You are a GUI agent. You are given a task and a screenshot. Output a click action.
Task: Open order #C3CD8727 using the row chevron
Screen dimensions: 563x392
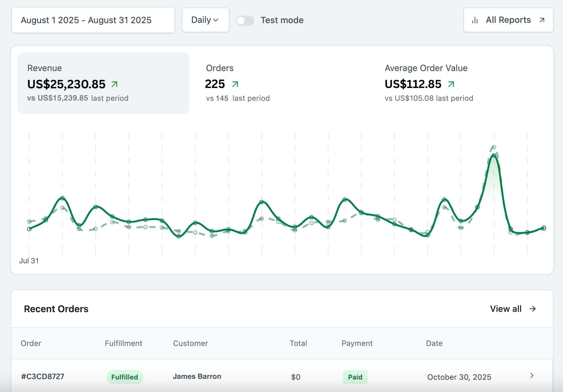click(532, 375)
